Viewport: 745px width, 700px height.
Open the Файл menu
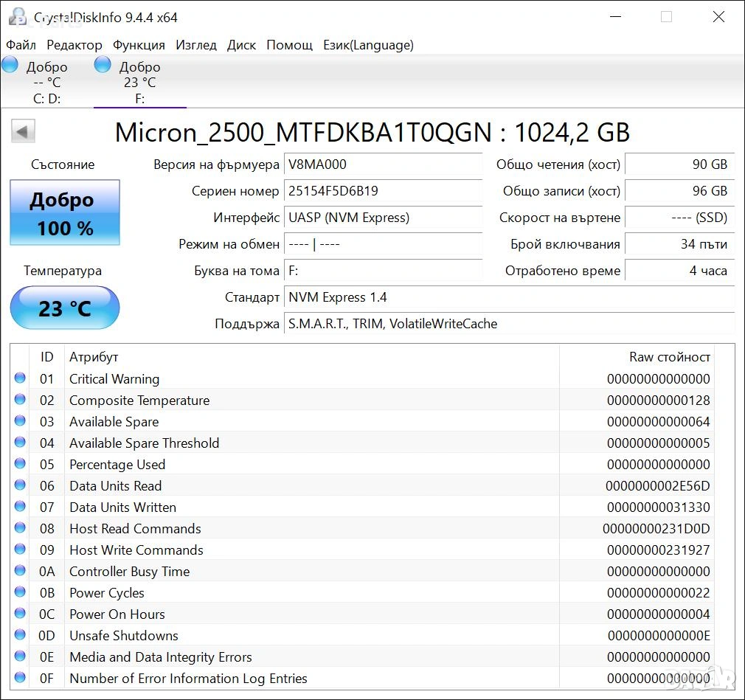tap(21, 45)
